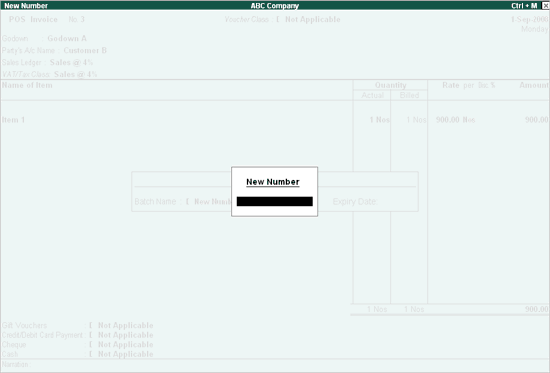The image size is (550, 373).
Task: Click the Expiry Date field
Action: 355,201
